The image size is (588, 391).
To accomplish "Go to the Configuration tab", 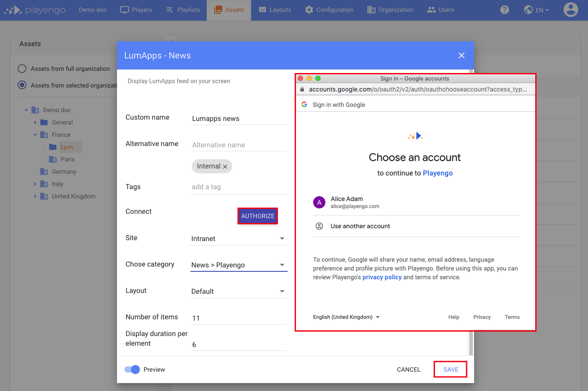I will [x=329, y=10].
